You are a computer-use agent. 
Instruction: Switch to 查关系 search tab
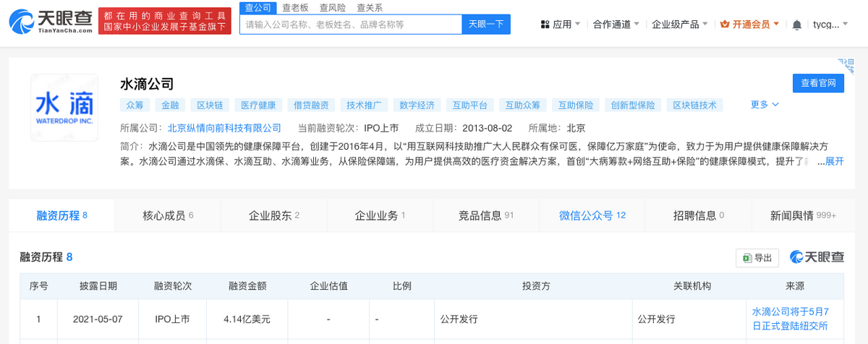[x=370, y=8]
